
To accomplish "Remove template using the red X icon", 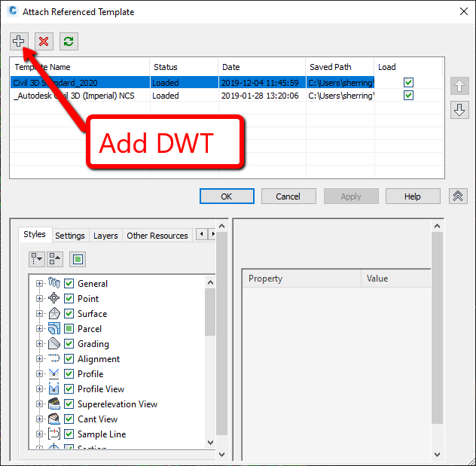I will tap(44, 41).
